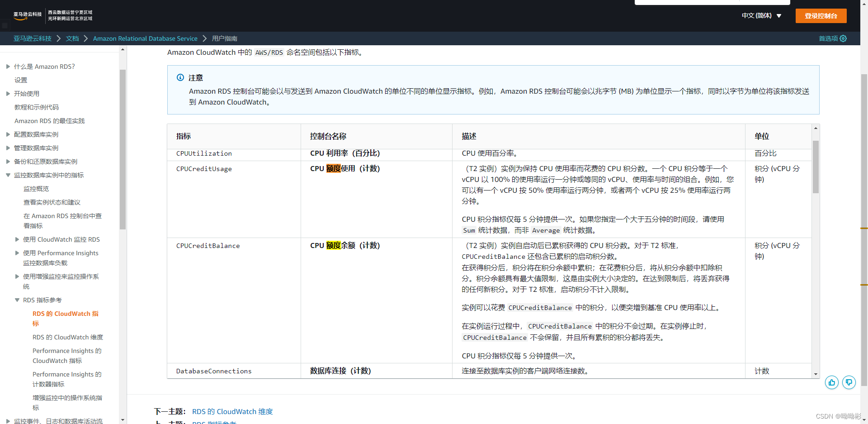
Task: Click next topic link RDS 的 CloudWatch 维度
Action: [232, 411]
